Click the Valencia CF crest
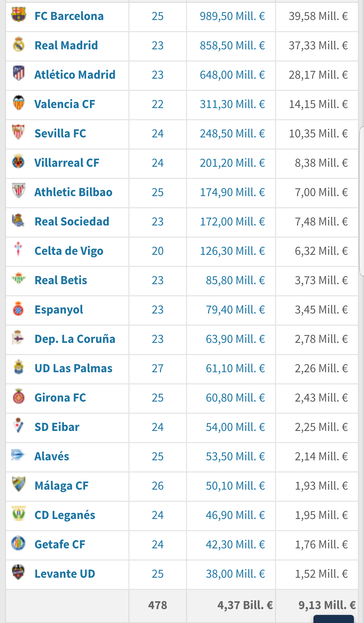Screen dimensions: 364x623 [x=18, y=103]
